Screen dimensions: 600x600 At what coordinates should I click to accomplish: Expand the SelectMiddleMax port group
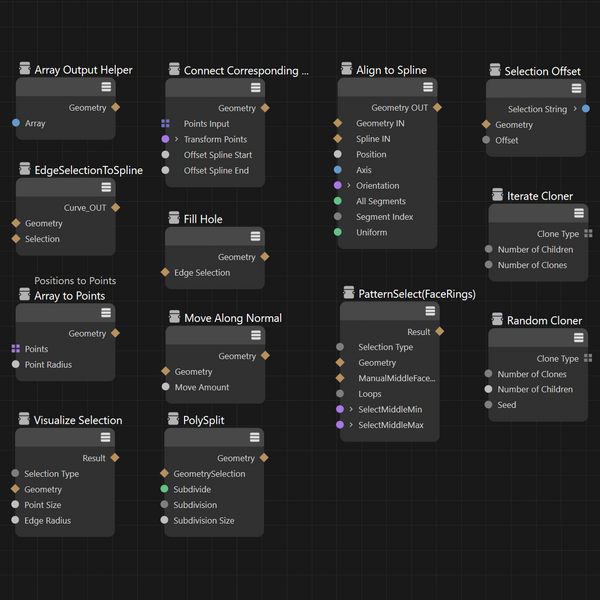pos(351,425)
